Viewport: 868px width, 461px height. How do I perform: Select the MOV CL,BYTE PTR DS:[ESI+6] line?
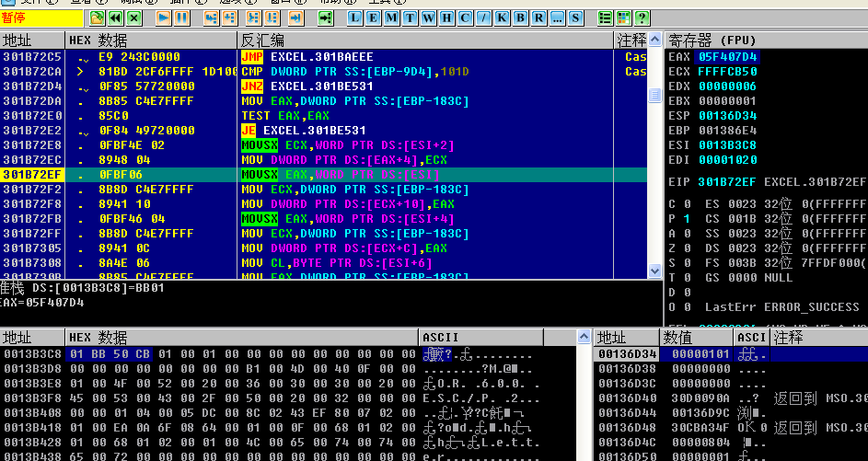tap(324, 263)
